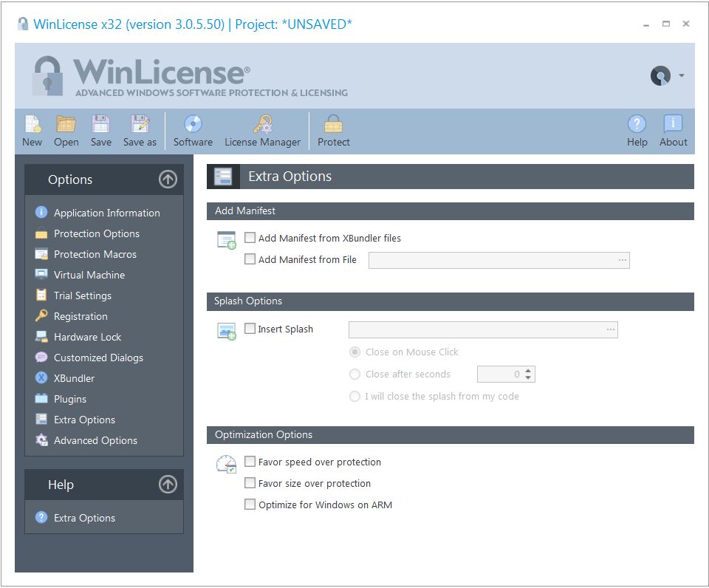This screenshot has height=588, width=709.
Task: Open Customized Dialogs settings
Action: click(98, 358)
